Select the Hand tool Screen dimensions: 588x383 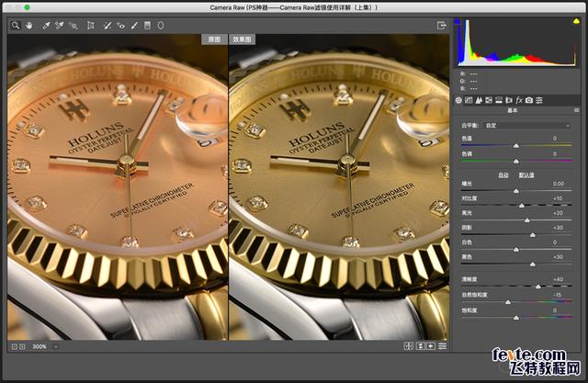coord(29,26)
